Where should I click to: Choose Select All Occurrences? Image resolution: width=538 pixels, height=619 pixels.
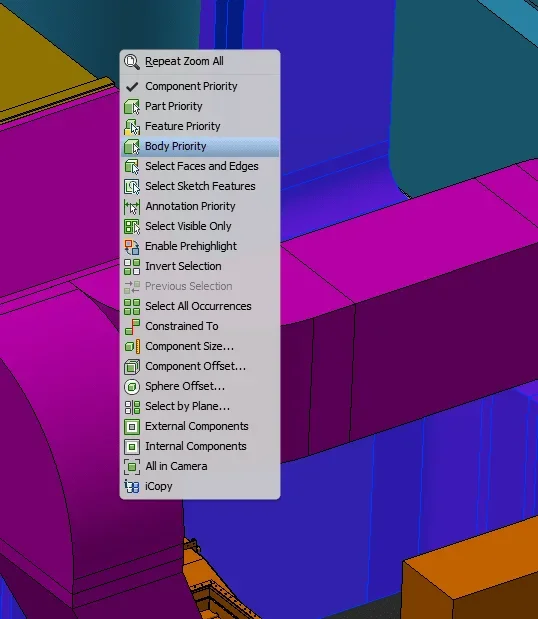tap(200, 306)
